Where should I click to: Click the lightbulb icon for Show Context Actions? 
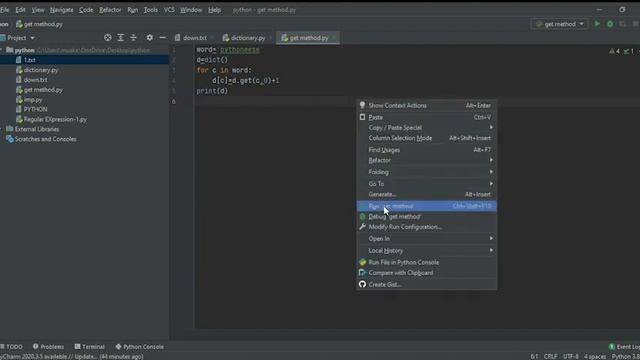pyautogui.click(x=362, y=105)
